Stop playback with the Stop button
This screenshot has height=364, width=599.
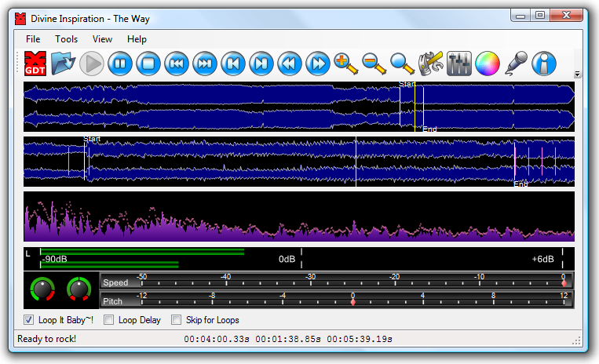148,64
